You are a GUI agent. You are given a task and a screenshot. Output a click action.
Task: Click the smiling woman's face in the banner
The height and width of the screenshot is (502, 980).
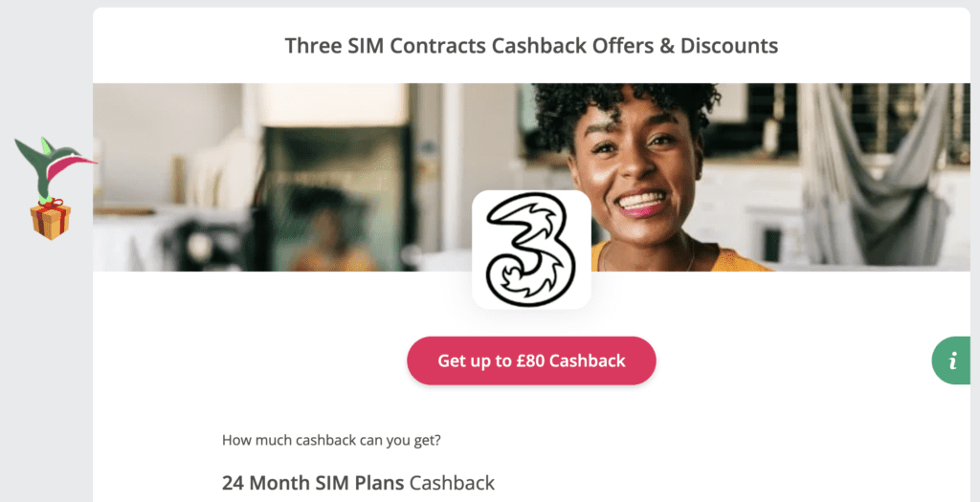[632, 167]
